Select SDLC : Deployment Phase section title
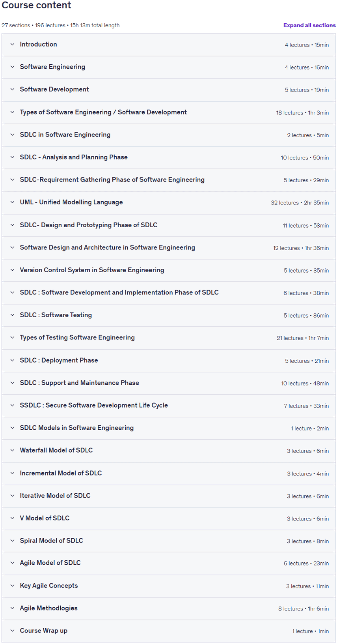The height and width of the screenshot is (644, 337). coord(59,360)
